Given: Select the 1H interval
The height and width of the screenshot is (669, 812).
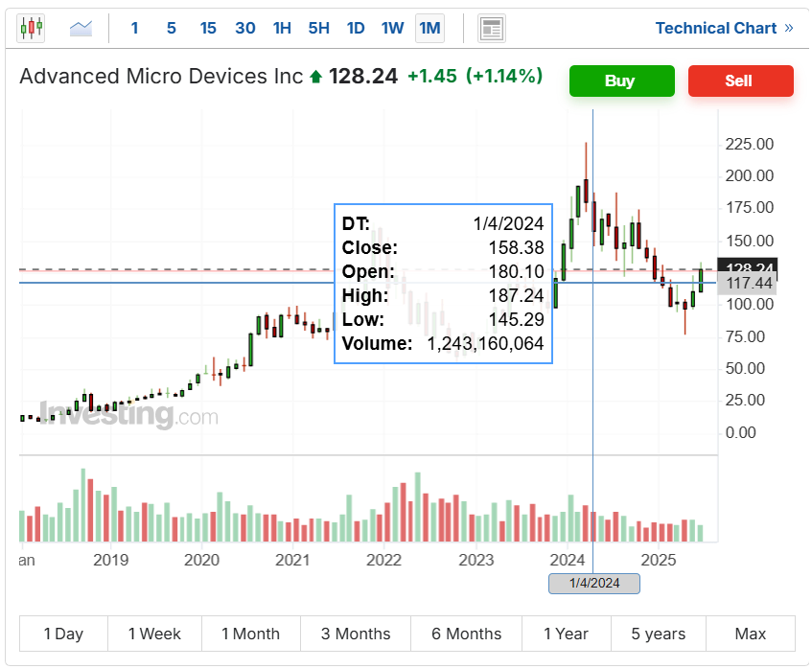Looking at the screenshot, I should pos(282,28).
